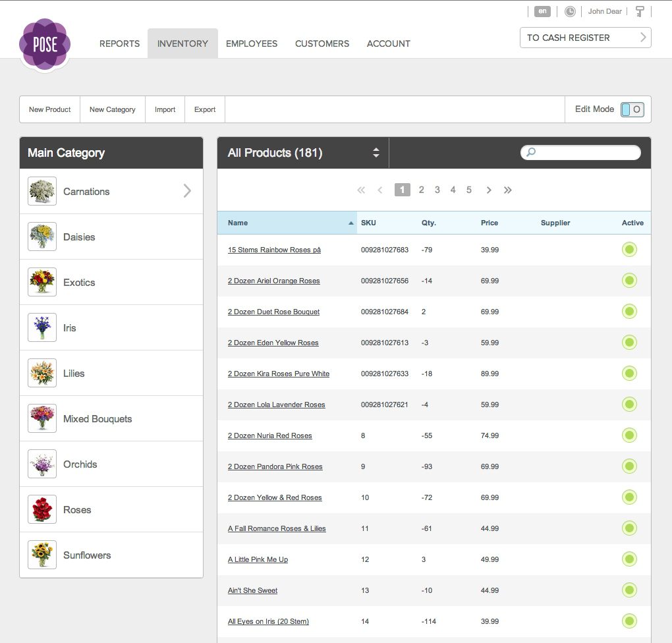
Task: Go to next page with single arrow
Action: click(489, 190)
